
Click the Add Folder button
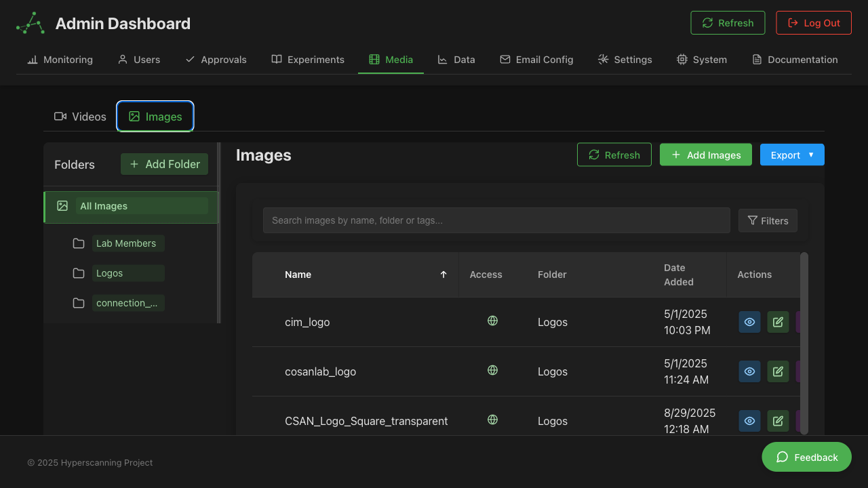point(164,164)
